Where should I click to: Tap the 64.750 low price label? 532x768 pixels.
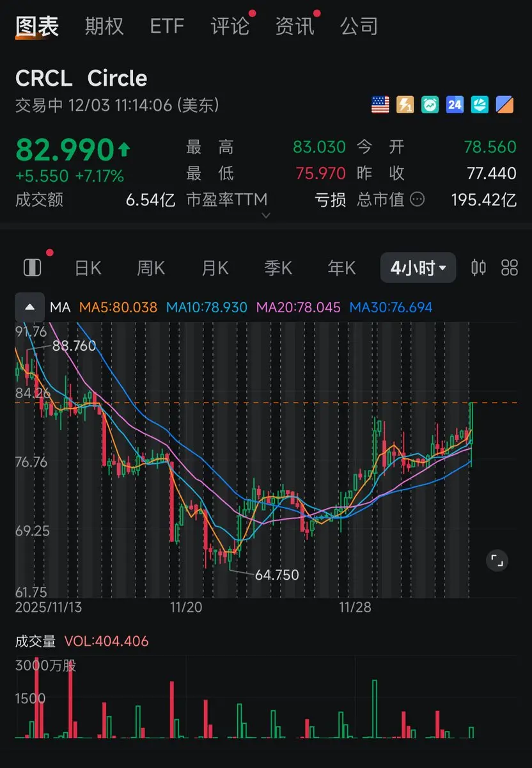tap(277, 575)
